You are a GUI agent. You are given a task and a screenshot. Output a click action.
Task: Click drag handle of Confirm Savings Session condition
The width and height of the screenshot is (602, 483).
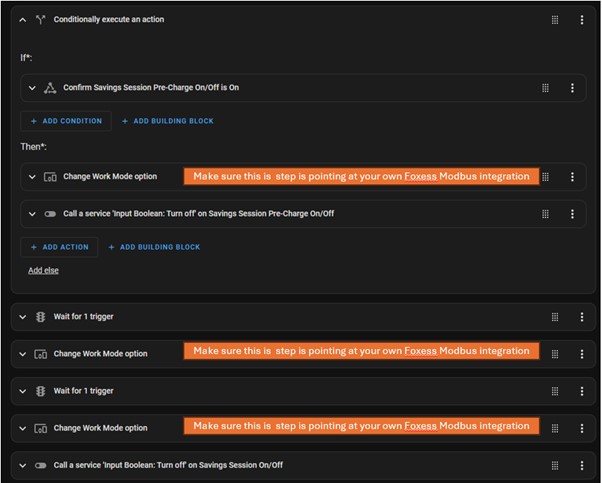[545, 88]
